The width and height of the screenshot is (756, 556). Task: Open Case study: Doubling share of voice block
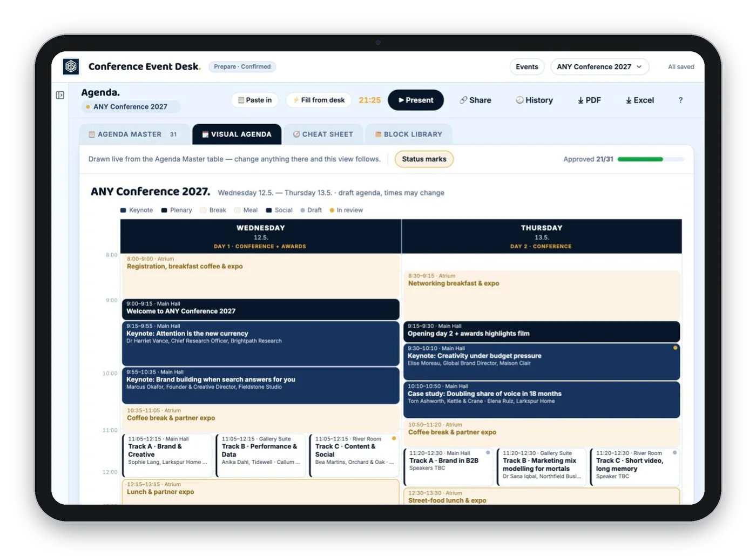542,399
